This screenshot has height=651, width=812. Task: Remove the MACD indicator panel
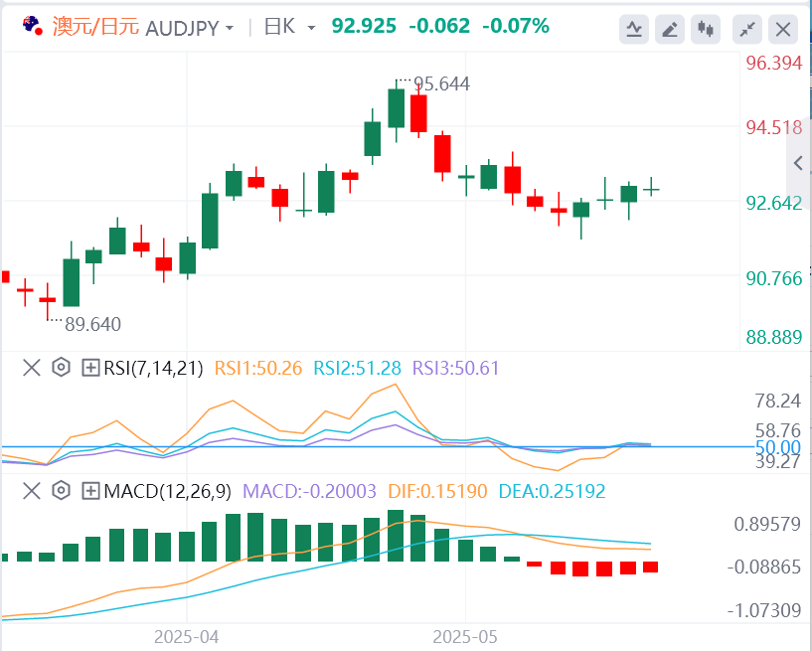31,490
